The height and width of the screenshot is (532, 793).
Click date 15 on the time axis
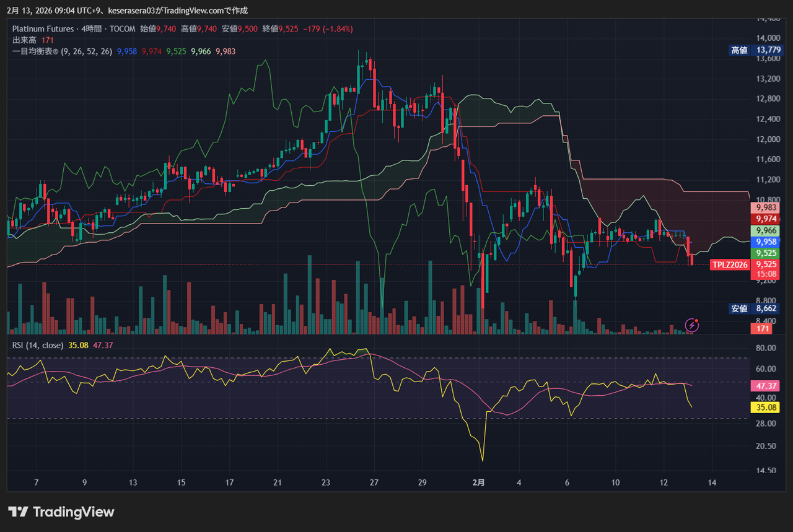[x=182, y=482]
